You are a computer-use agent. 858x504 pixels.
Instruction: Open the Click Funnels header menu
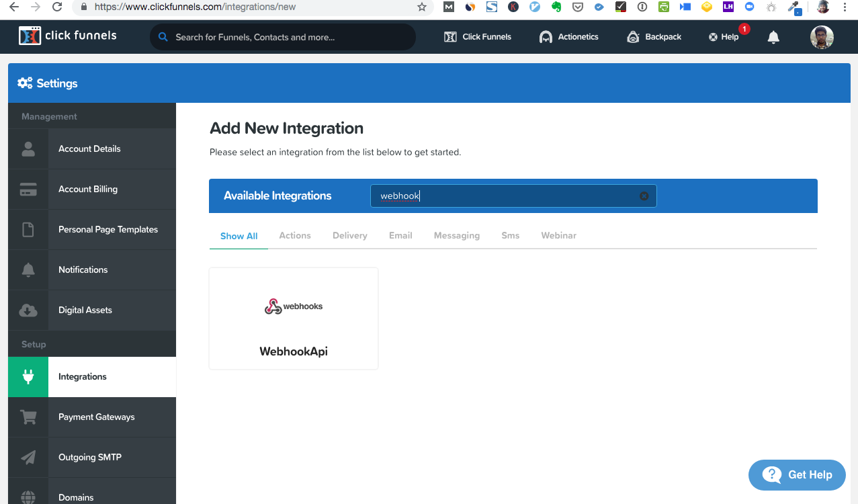click(478, 37)
